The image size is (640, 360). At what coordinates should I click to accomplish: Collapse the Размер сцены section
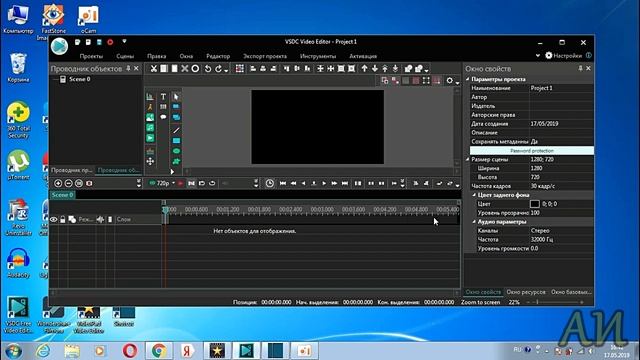tap(468, 159)
